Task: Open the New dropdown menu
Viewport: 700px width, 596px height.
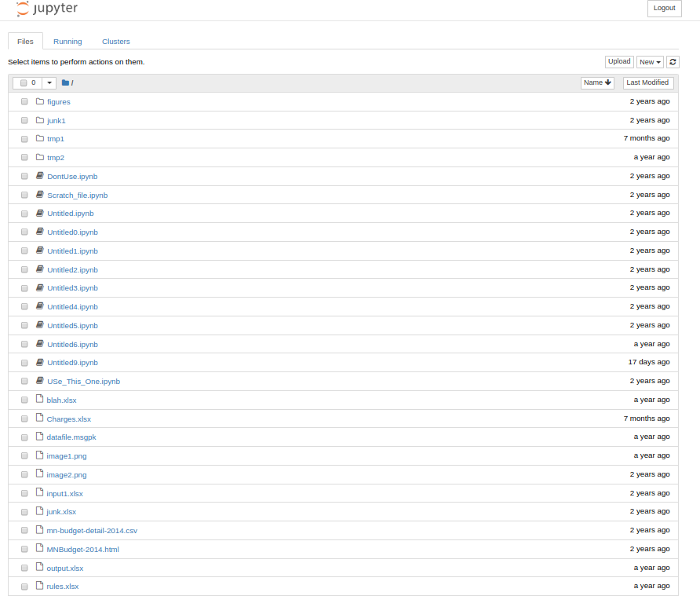Action: pos(650,62)
